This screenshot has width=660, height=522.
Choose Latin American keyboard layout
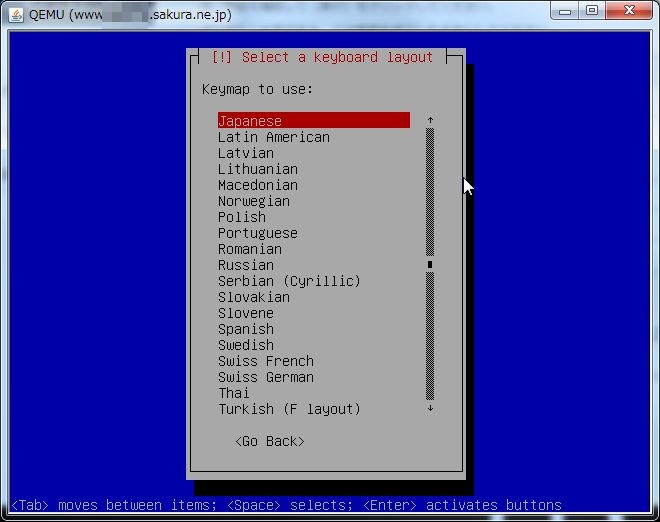(274, 137)
